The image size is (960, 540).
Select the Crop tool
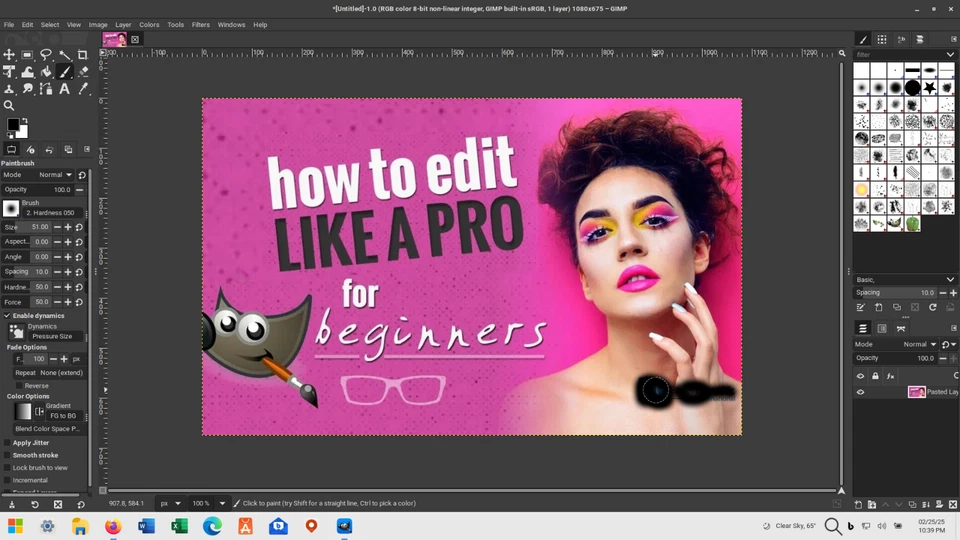(83, 55)
